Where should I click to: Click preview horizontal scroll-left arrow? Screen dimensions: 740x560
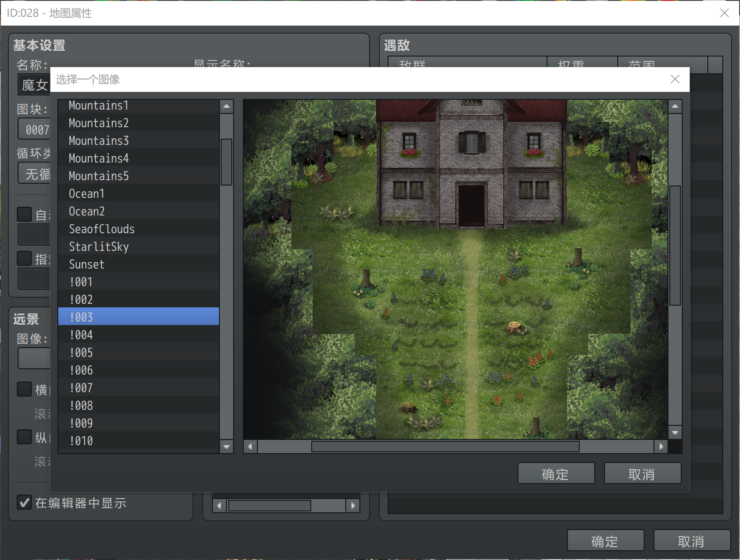point(250,446)
